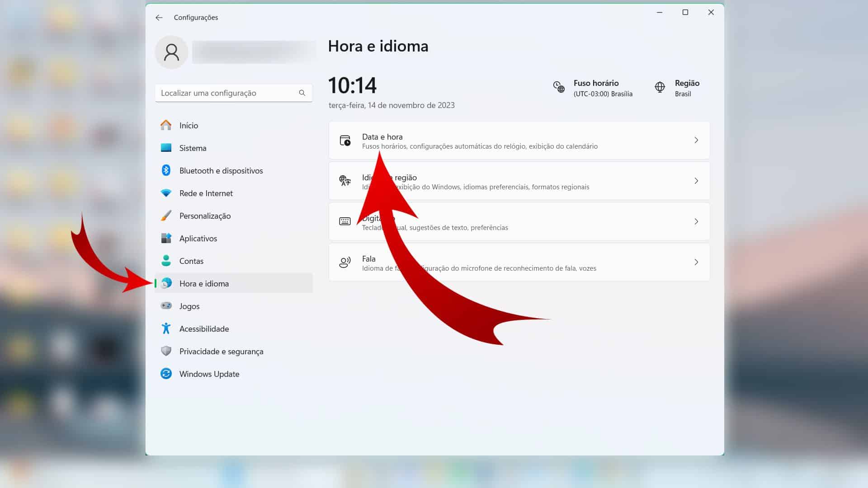Click the Região globe icon

click(x=660, y=88)
